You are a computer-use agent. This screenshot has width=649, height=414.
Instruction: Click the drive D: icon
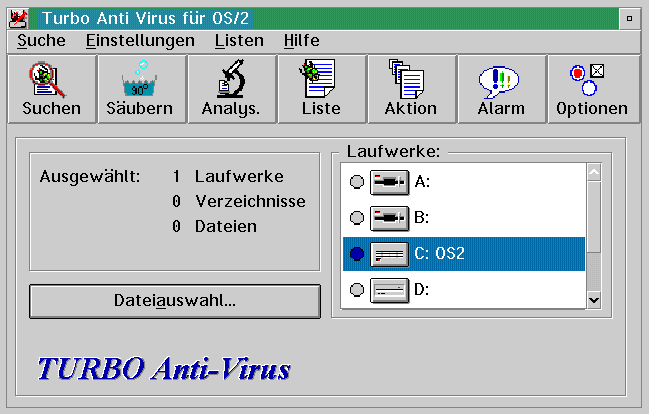(x=389, y=290)
